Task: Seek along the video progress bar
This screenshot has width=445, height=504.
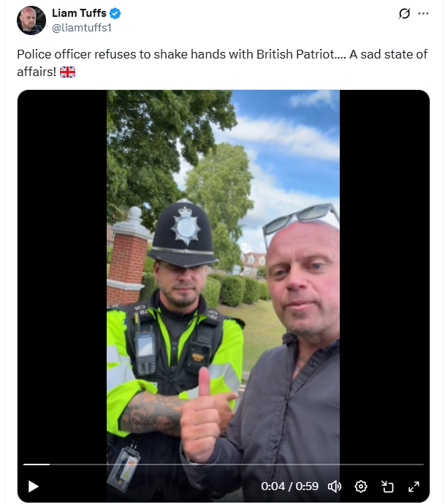Action: pyautogui.click(x=224, y=464)
